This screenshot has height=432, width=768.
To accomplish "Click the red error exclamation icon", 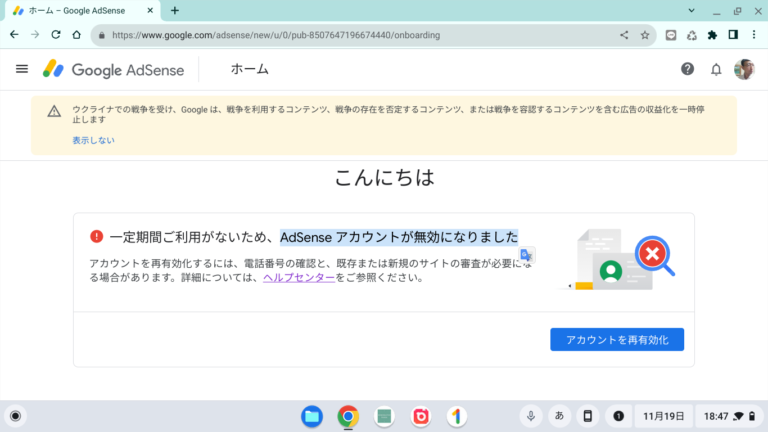I will 96,237.
